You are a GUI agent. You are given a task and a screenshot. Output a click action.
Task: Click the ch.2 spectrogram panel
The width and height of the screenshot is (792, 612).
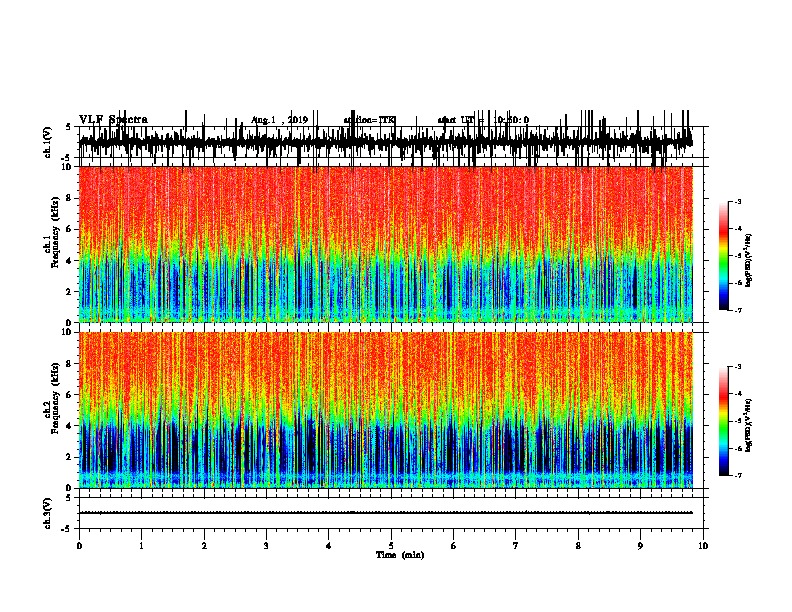tap(386, 410)
